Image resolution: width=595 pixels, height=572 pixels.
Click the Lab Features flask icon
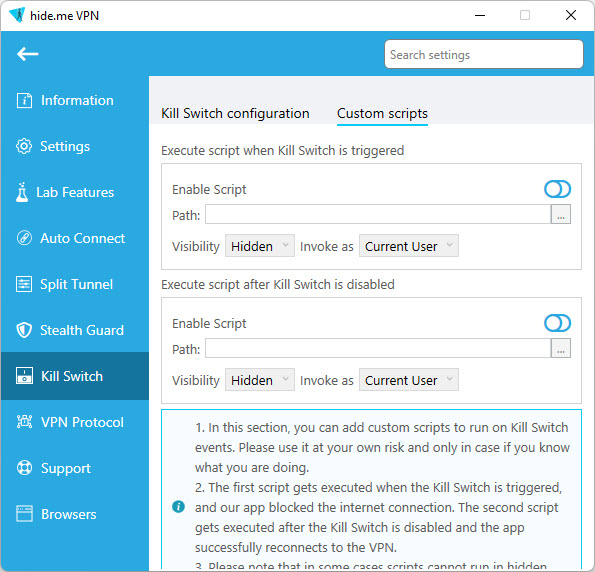click(22, 192)
